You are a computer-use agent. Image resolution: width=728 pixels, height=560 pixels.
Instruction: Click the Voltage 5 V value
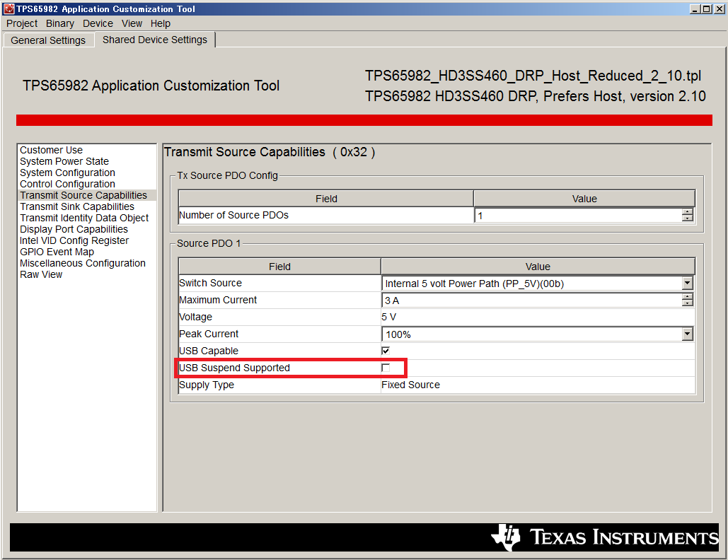click(x=389, y=317)
